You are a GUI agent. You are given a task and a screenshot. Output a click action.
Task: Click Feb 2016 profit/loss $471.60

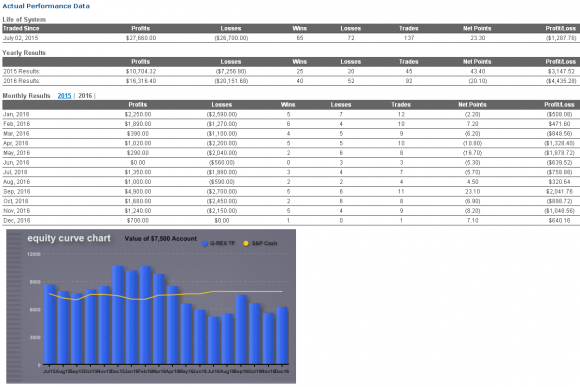coord(559,124)
